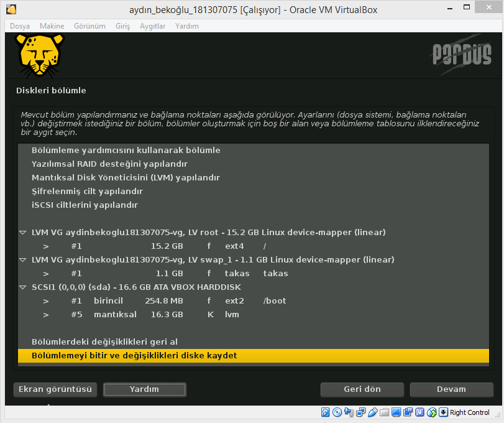Click the recording status icon

pyautogui.click(x=408, y=412)
